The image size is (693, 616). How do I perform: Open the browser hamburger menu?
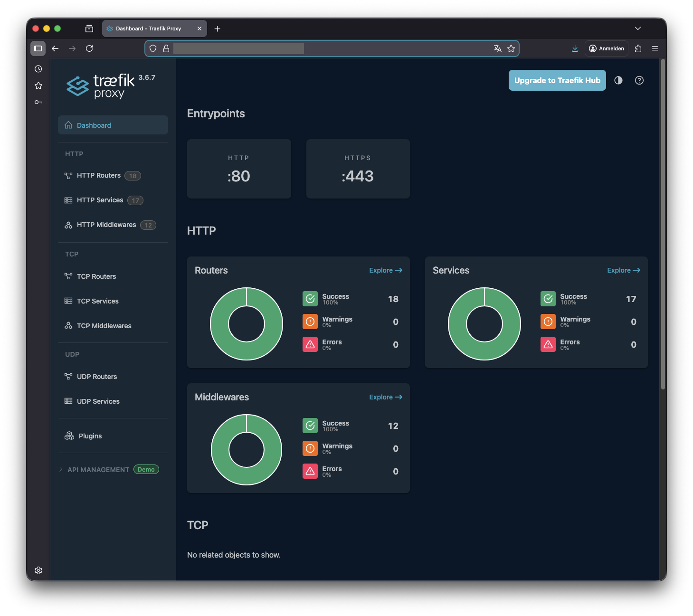(655, 48)
